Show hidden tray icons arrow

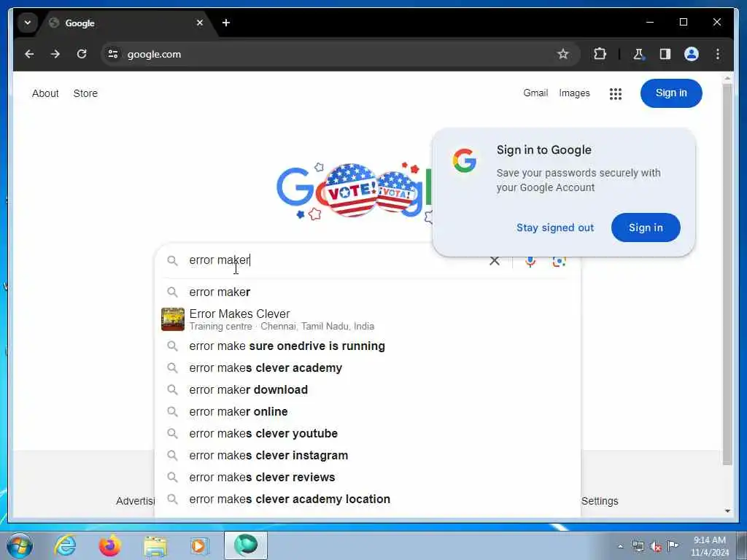point(620,546)
